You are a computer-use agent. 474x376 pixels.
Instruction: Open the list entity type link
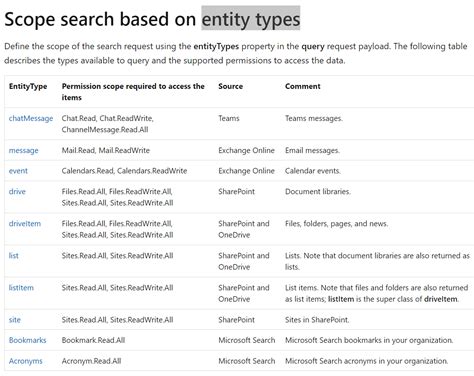coord(14,255)
